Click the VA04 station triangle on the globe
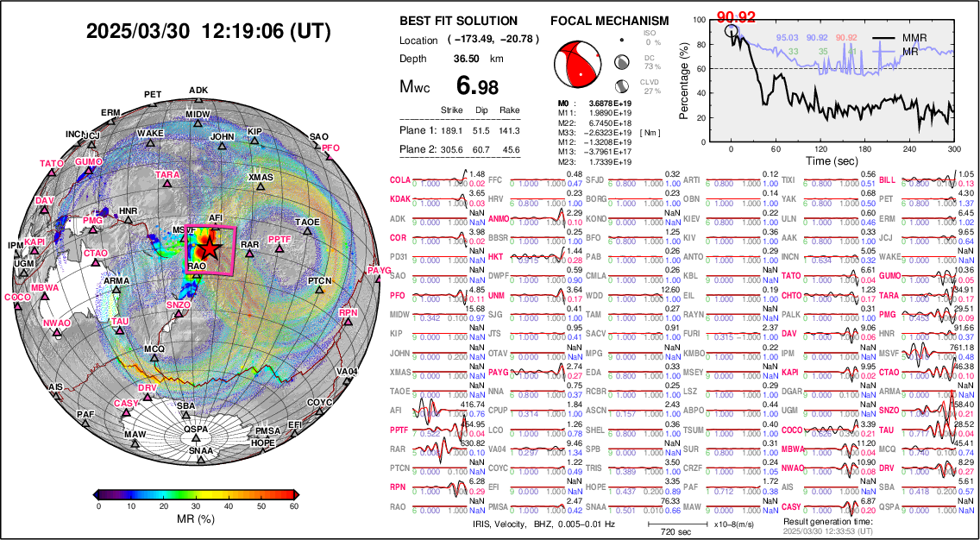The image size is (980, 540). pyautogui.click(x=346, y=380)
